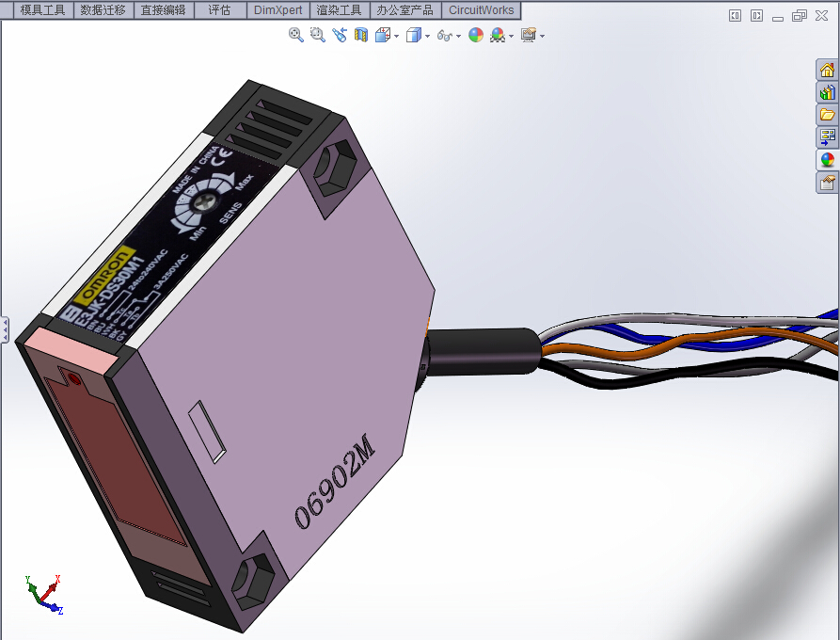Select the black cable sleeve

click(483, 351)
